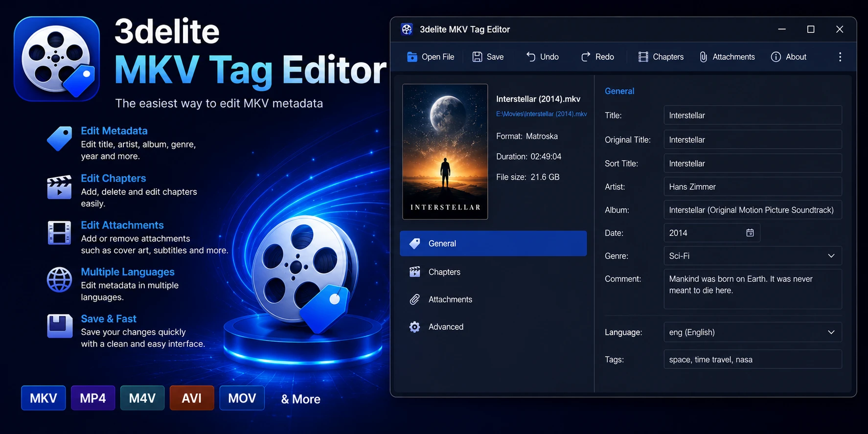868x434 pixels.
Task: Click the Redo toolbar label
Action: pyautogui.click(x=605, y=57)
